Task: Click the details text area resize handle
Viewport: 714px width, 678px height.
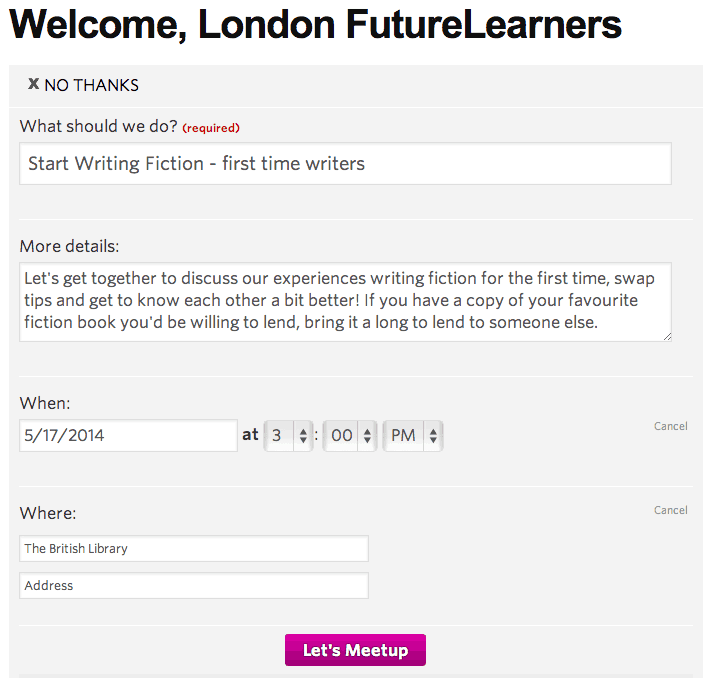Action: coord(666,336)
